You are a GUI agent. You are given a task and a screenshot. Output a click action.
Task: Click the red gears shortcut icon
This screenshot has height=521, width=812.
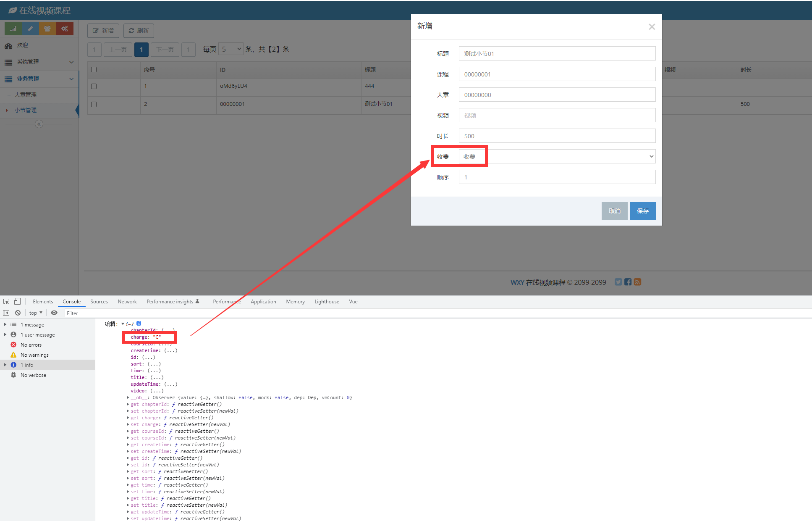pos(65,29)
